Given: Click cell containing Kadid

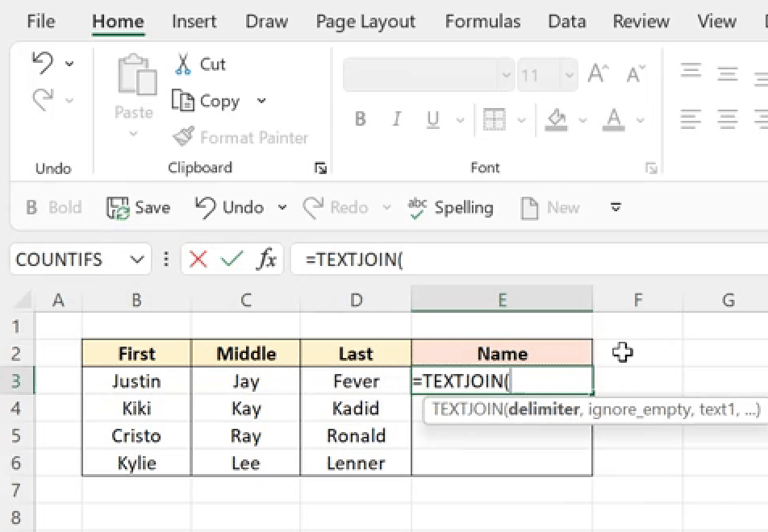Looking at the screenshot, I should 356,408.
